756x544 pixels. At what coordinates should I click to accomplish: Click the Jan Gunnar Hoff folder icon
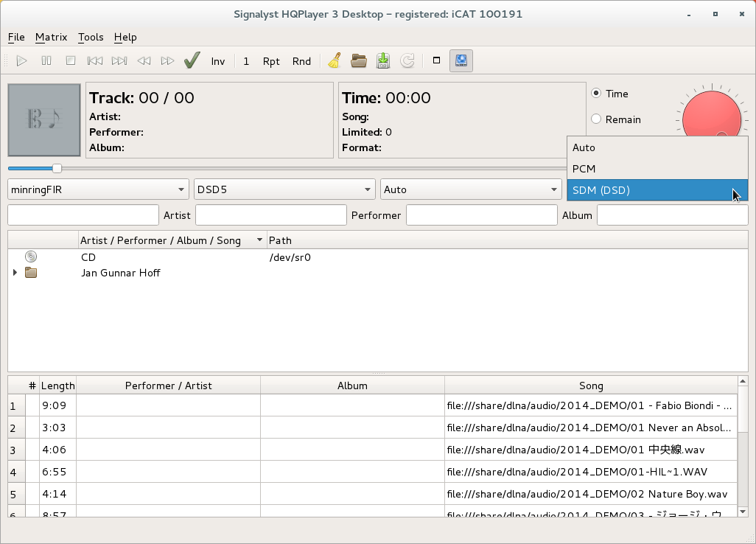[31, 273]
